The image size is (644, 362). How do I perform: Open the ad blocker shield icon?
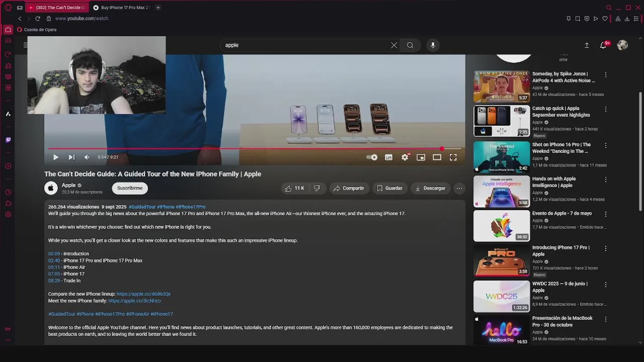click(587, 19)
